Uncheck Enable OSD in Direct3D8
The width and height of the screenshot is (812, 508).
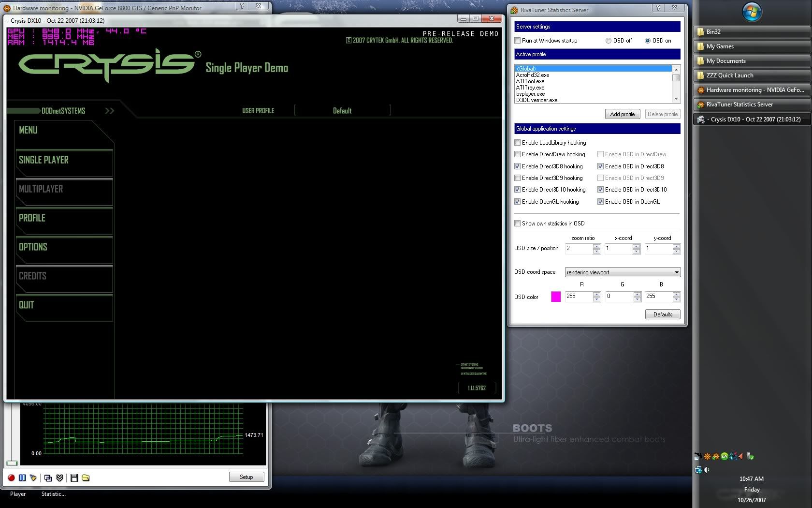[x=601, y=166]
